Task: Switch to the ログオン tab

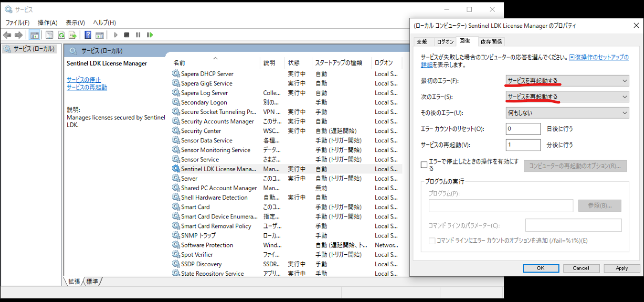Action: [x=445, y=41]
